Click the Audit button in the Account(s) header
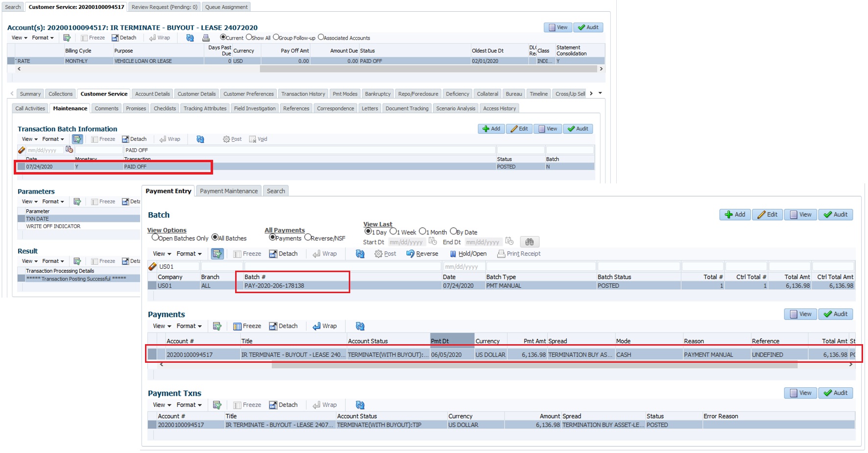The width and height of the screenshot is (868, 453). (x=588, y=27)
